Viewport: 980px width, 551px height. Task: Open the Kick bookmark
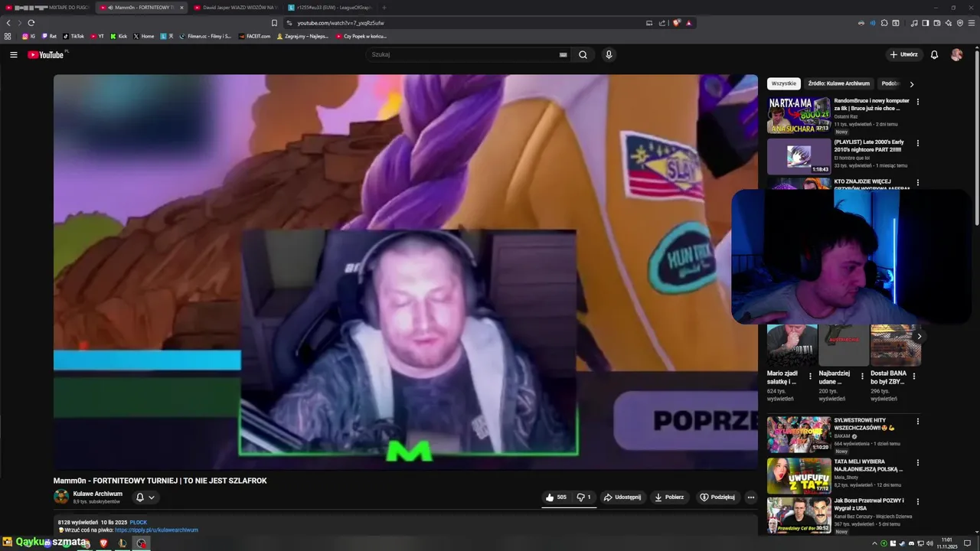tap(119, 36)
